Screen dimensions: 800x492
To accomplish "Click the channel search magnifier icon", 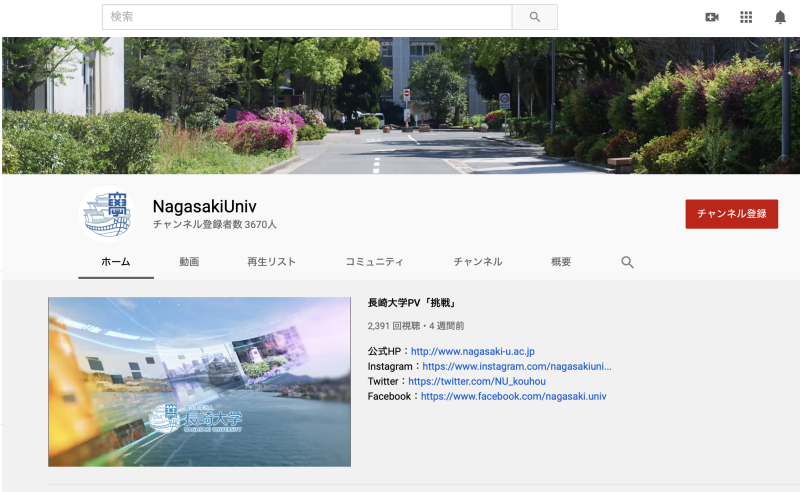I will click(627, 262).
